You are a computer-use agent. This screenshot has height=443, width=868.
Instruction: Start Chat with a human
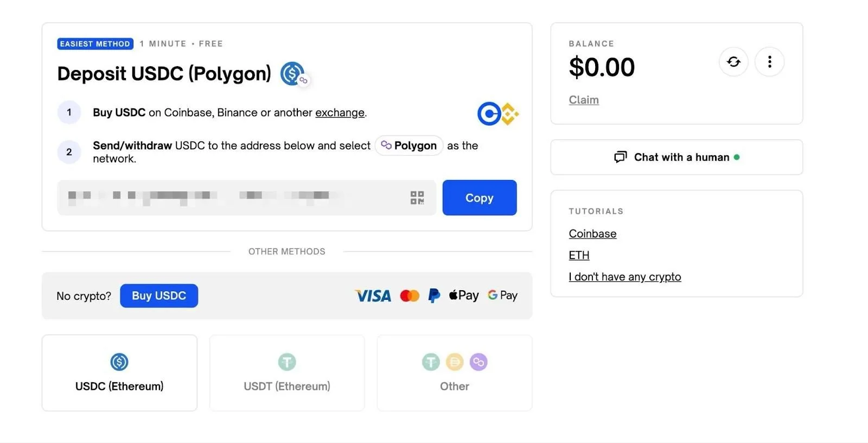pyautogui.click(x=676, y=157)
